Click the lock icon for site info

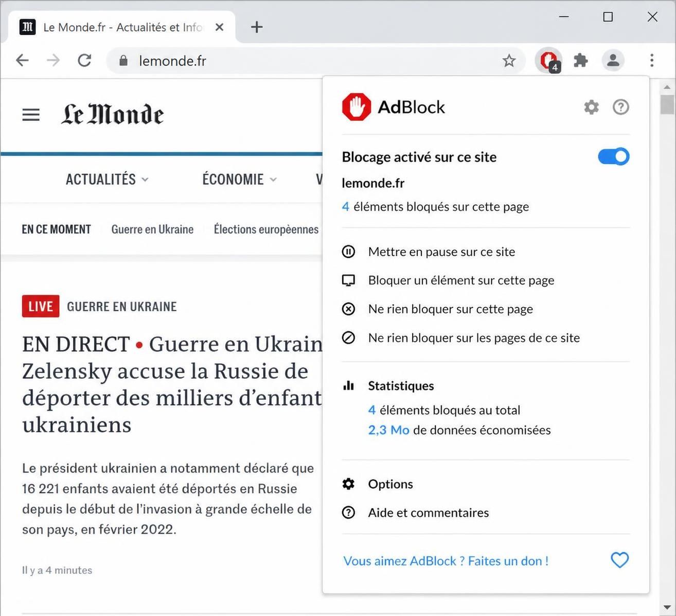click(x=123, y=61)
